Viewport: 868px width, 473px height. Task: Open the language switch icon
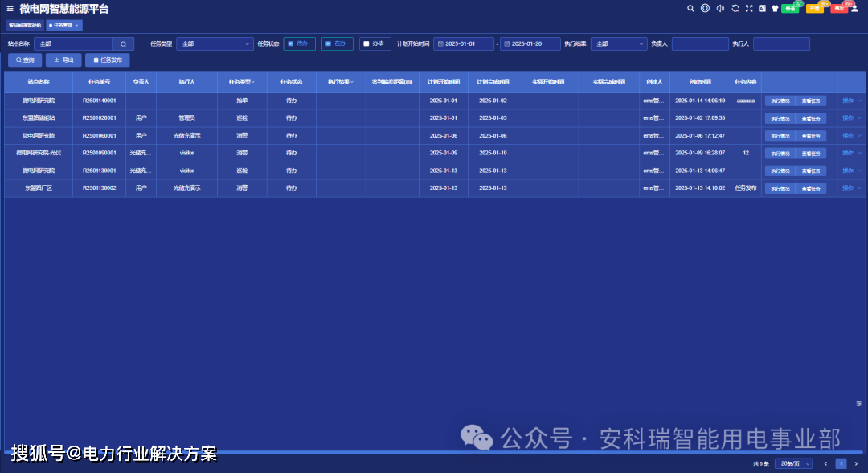tap(762, 9)
